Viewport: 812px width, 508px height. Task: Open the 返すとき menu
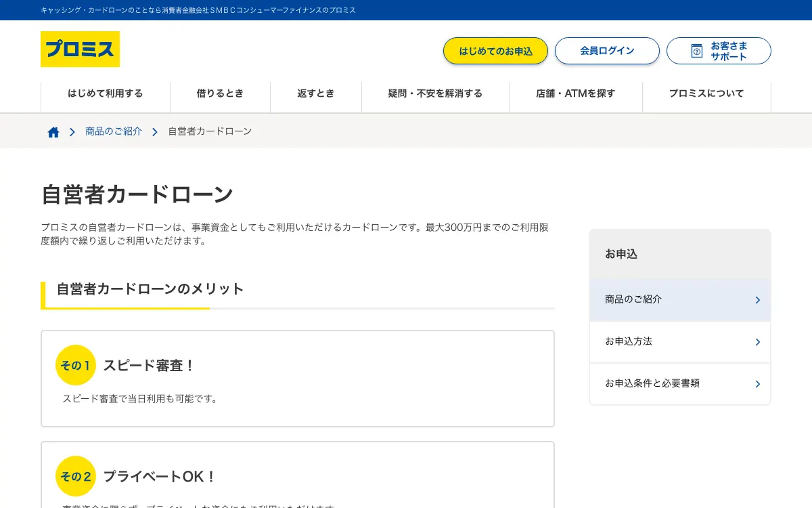(x=316, y=93)
